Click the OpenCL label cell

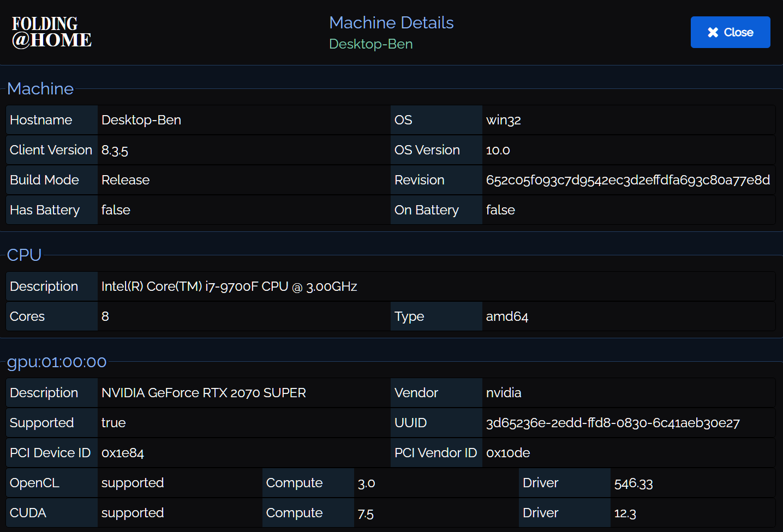pos(52,483)
